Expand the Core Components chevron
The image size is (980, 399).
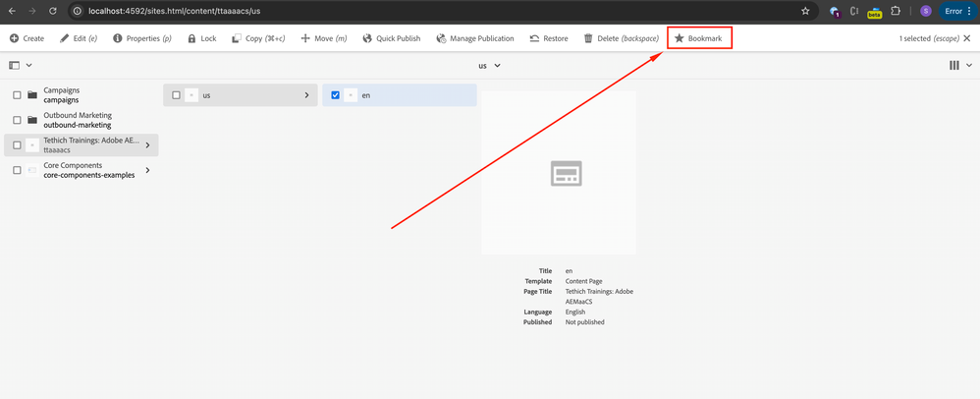pyautogui.click(x=147, y=170)
